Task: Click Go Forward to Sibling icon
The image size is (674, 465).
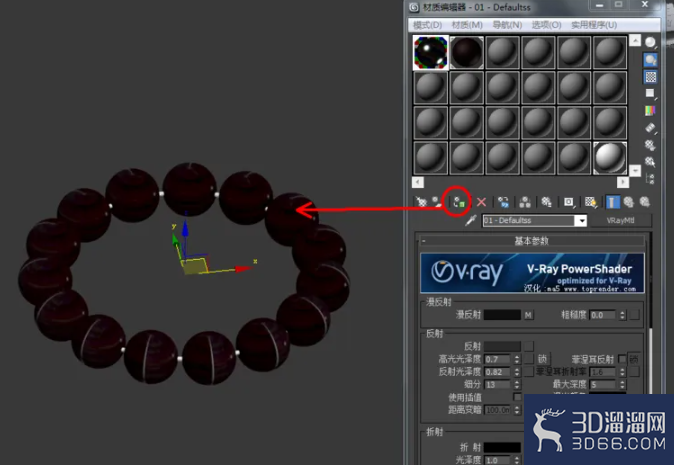Action: point(644,202)
